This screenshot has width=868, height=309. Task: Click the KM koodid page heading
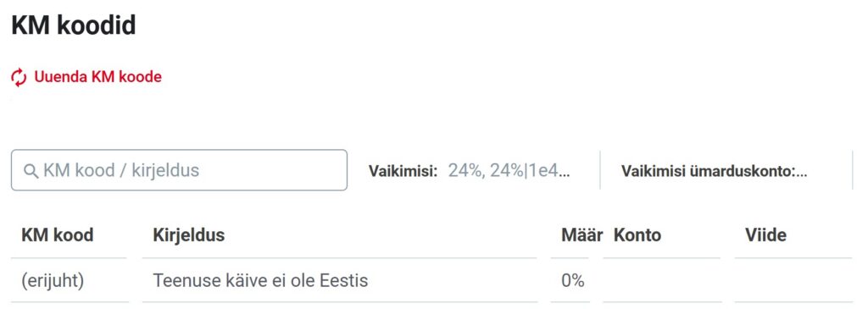pyautogui.click(x=74, y=25)
